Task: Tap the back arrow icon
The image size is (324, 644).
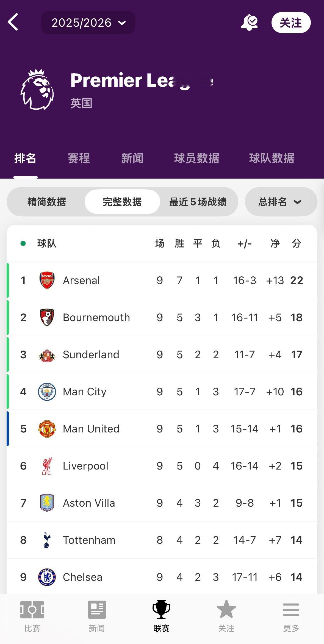Action: pyautogui.click(x=13, y=22)
